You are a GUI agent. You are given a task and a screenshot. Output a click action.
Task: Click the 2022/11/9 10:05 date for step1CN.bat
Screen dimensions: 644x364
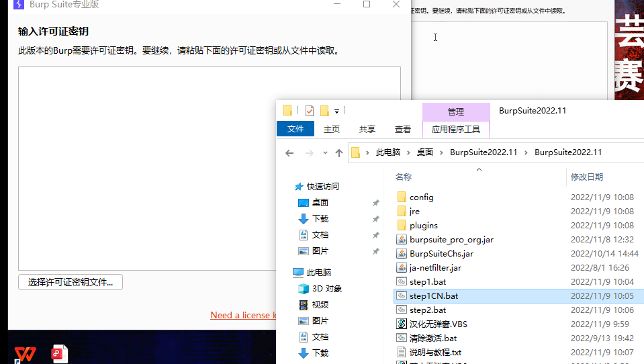(x=602, y=295)
